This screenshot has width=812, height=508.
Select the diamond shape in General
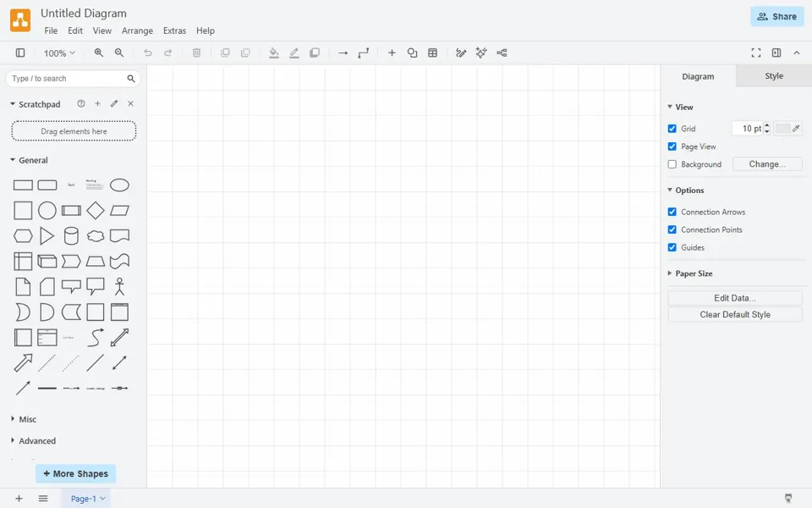[x=96, y=211]
